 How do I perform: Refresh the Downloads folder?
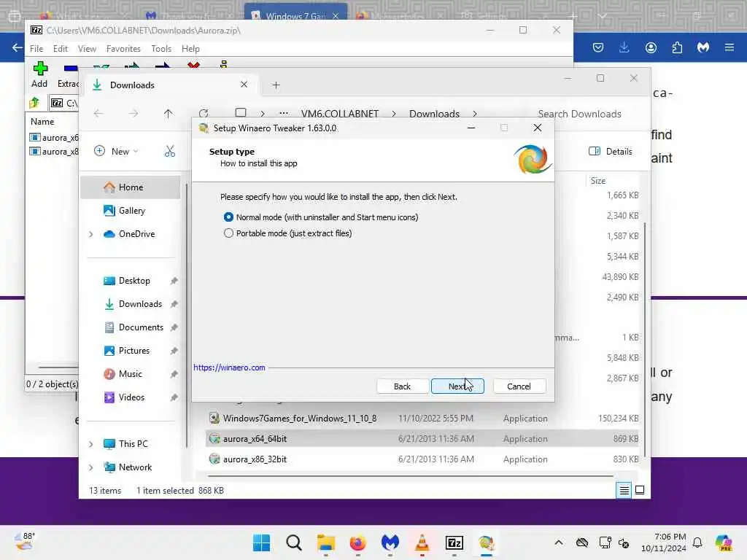[204, 114]
